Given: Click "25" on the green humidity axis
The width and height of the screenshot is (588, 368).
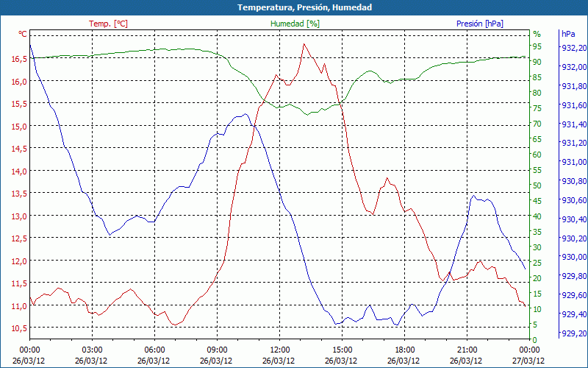Looking at the screenshot, I should pyautogui.click(x=537, y=263).
